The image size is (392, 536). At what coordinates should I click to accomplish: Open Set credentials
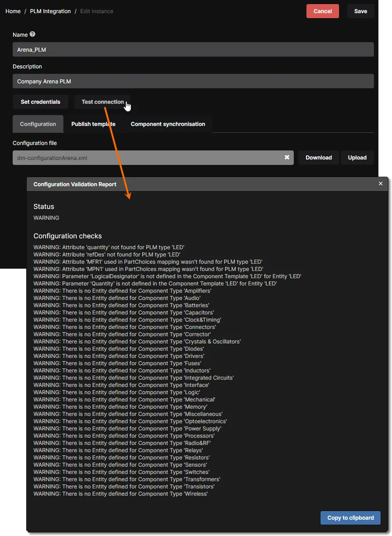point(40,102)
